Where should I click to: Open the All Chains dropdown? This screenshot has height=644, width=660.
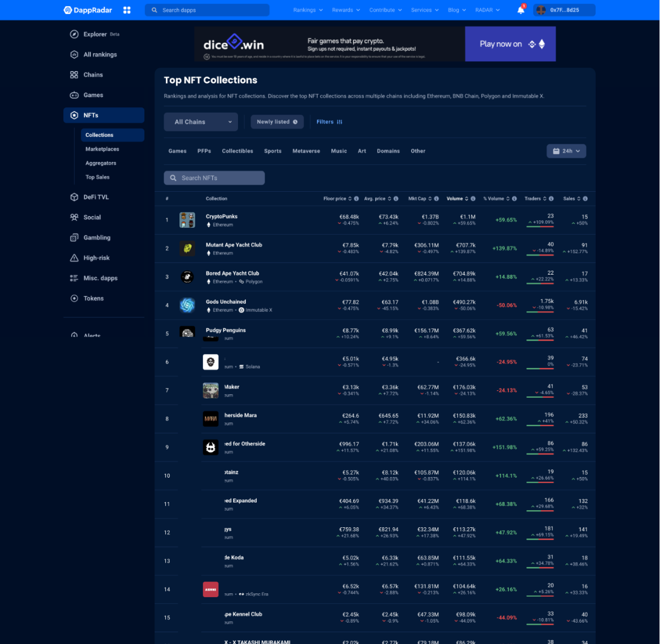(x=201, y=122)
